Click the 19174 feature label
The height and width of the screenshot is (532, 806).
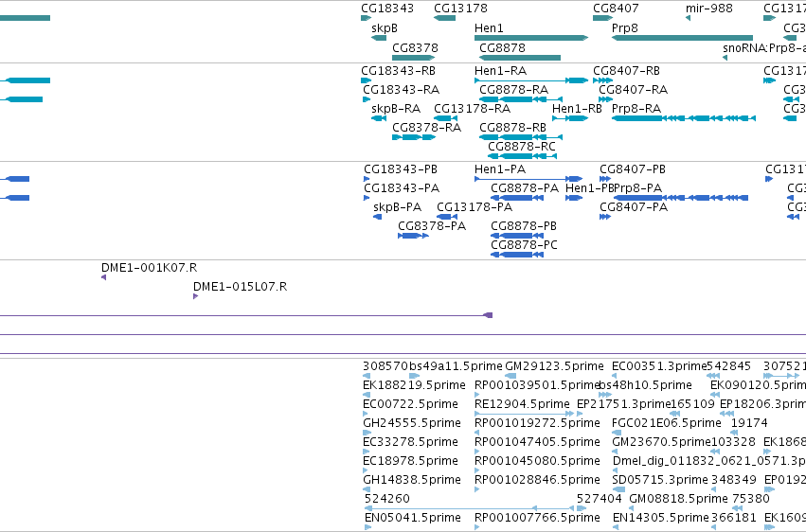click(x=749, y=423)
